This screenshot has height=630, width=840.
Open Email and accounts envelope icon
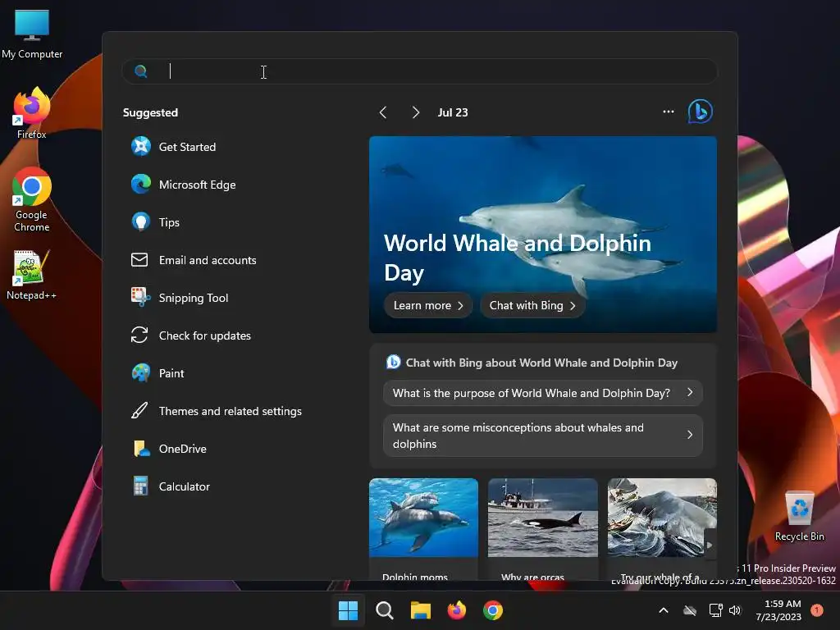click(x=139, y=260)
